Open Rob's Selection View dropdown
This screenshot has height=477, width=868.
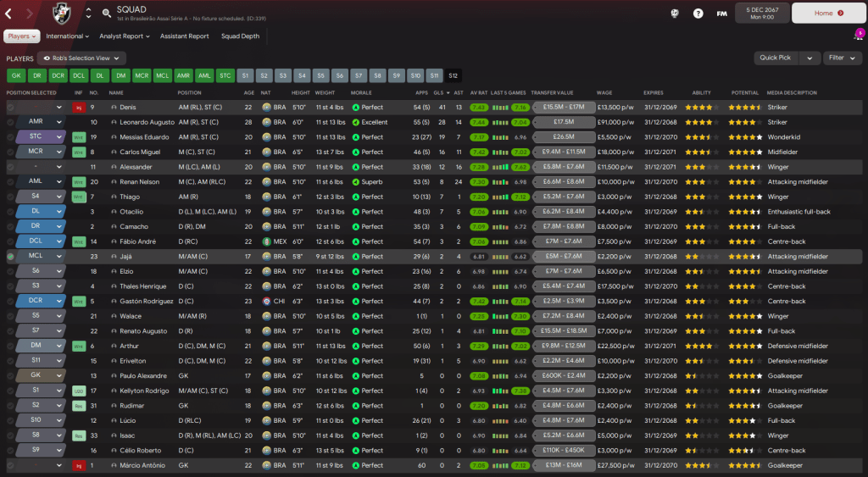coord(81,58)
